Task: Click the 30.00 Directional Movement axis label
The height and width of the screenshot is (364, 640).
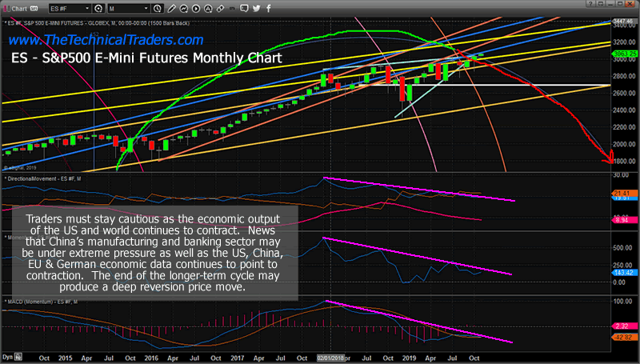Action: pos(621,174)
